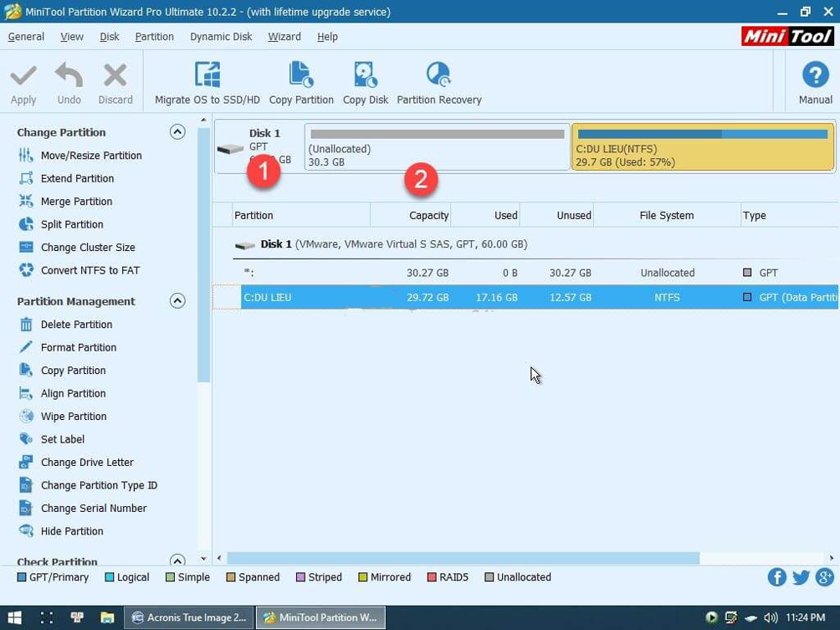Select the unallocated 30.27 GB row
The width and height of the screenshot is (840, 630).
tap(525, 273)
